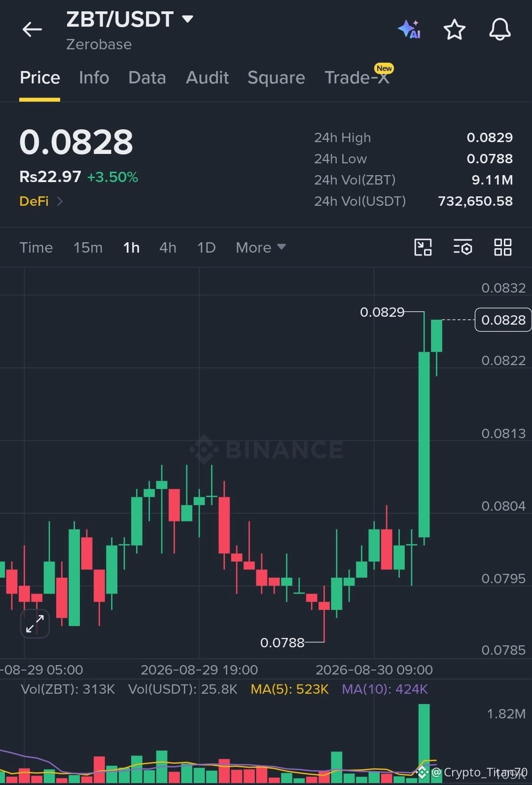Image resolution: width=532 pixels, height=785 pixels.
Task: Tap the +3.50% change value
Action: point(112,177)
